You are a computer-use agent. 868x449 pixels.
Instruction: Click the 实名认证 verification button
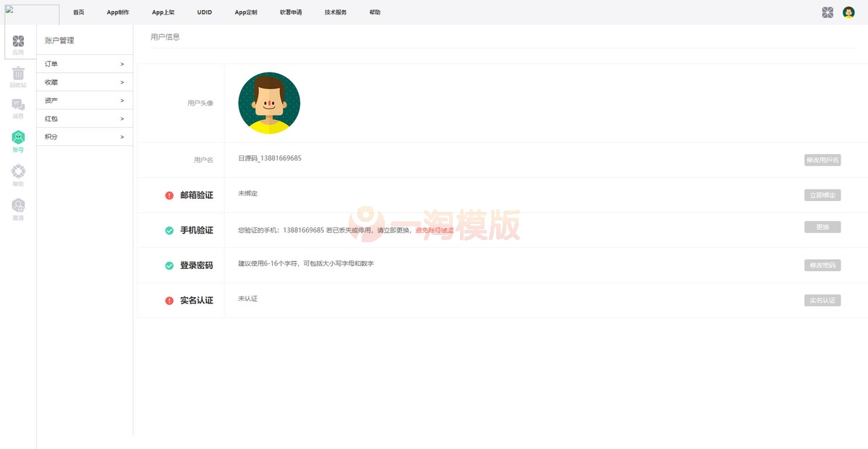[x=822, y=300]
